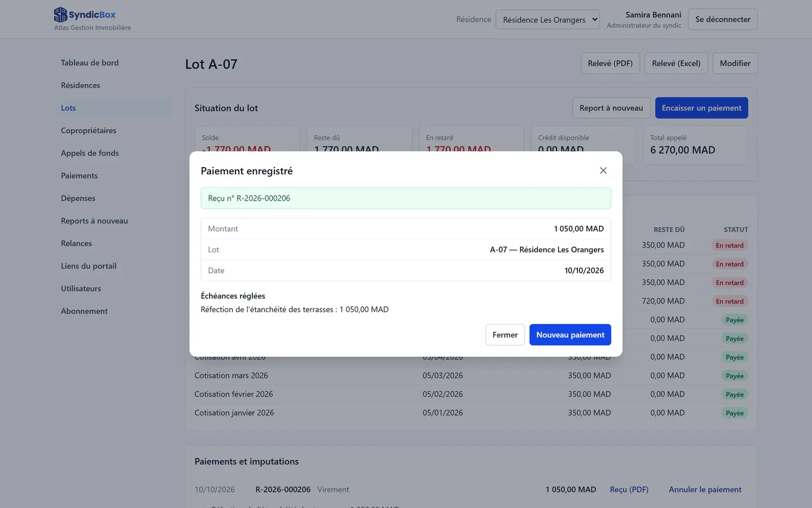812x508 pixels.
Task: Click the Reçu n° R-2026-000206 banner
Action: pyautogui.click(x=406, y=198)
